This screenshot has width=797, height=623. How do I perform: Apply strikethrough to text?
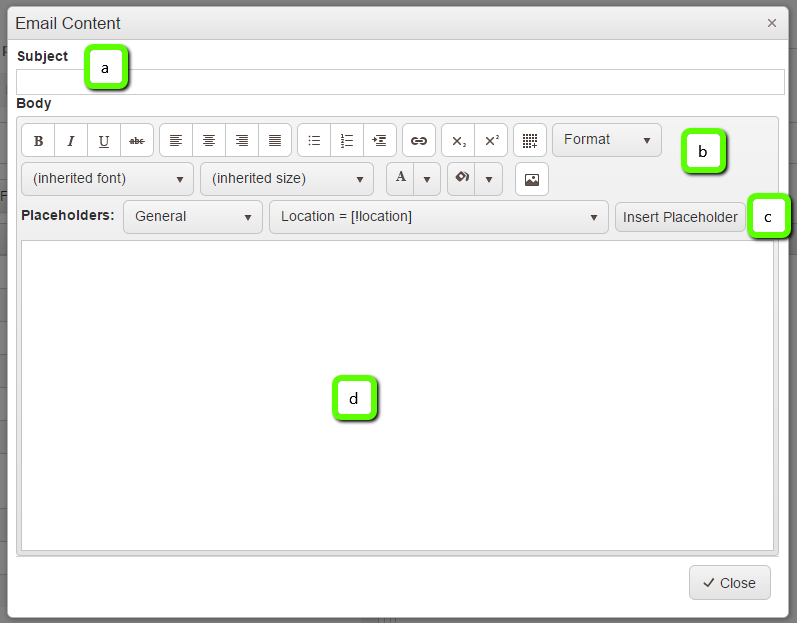click(x=137, y=141)
